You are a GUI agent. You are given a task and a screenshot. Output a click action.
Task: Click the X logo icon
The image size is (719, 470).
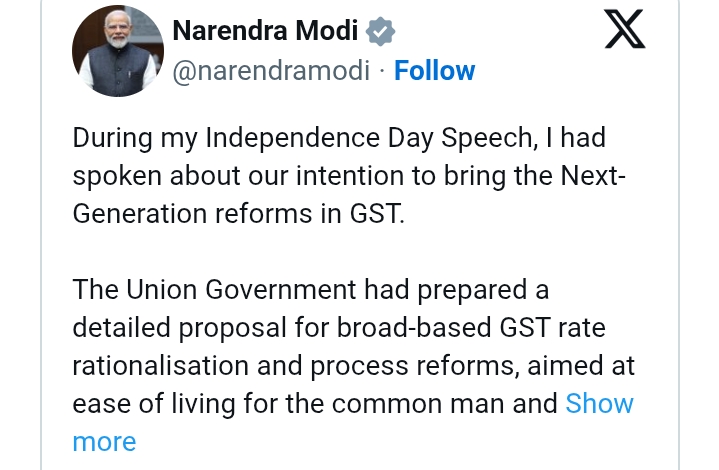pos(625,32)
